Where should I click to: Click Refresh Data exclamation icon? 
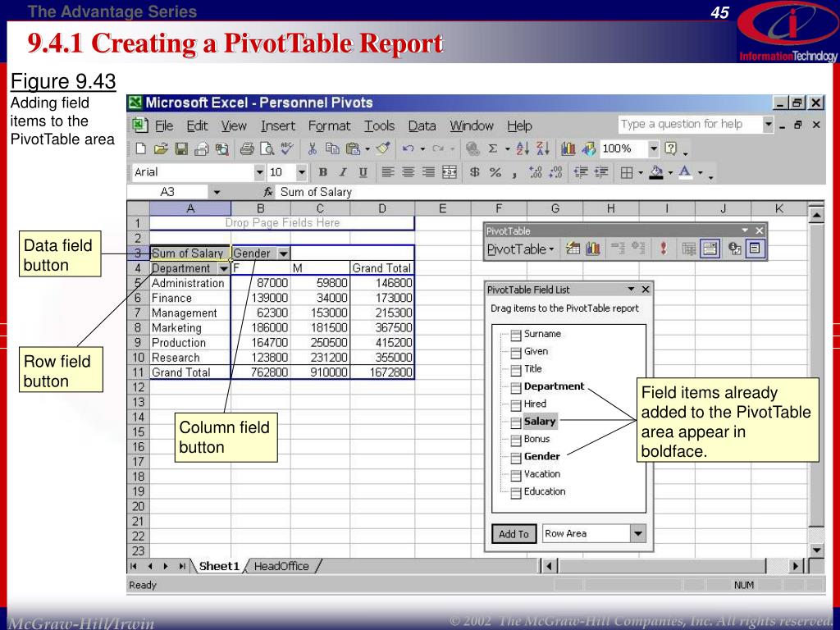click(664, 249)
